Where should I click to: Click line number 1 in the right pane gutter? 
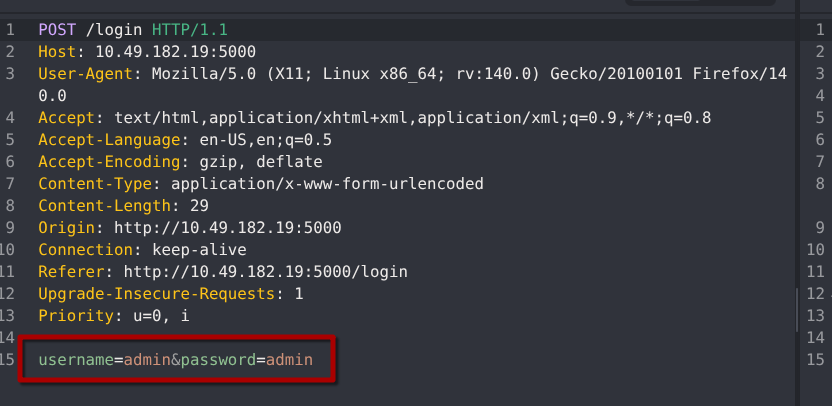coord(819,31)
